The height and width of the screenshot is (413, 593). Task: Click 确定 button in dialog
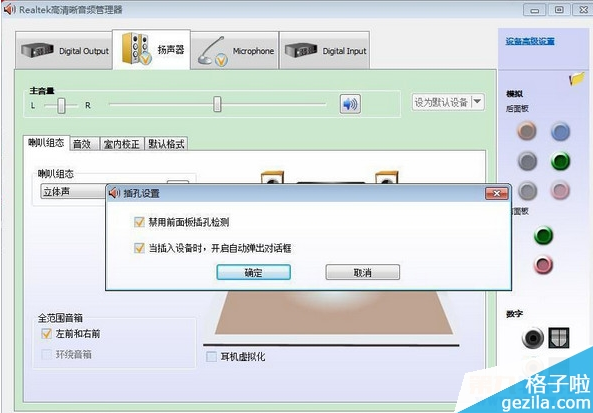point(253,272)
